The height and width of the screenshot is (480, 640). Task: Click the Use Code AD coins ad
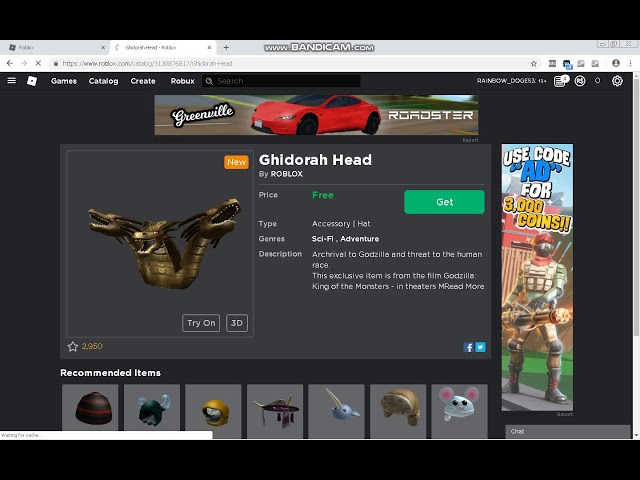tap(537, 277)
